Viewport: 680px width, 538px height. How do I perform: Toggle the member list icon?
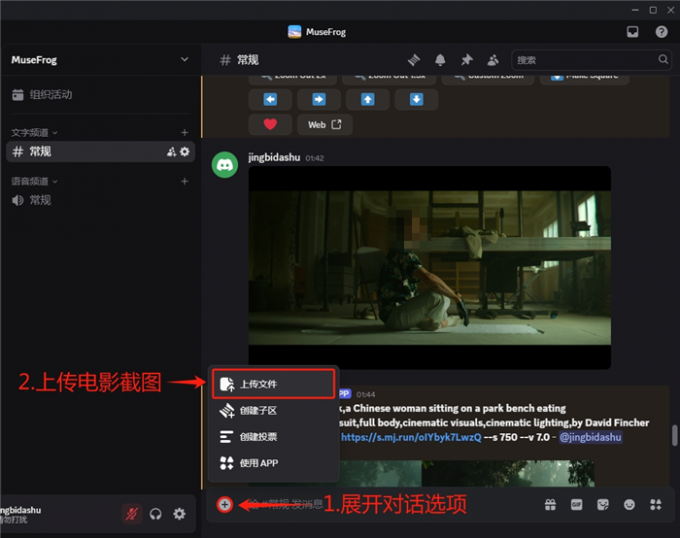point(493,60)
